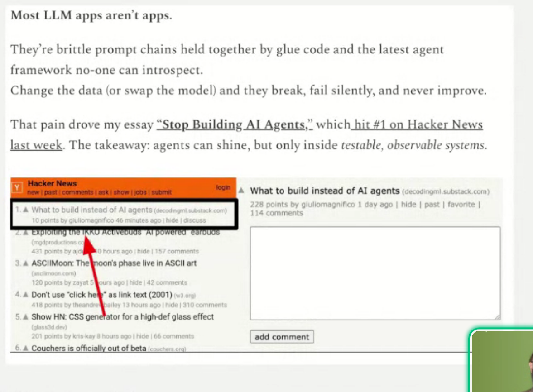Click the presenter webcam thumbnail
Viewport: 533px width, 392px height.
pos(502,361)
